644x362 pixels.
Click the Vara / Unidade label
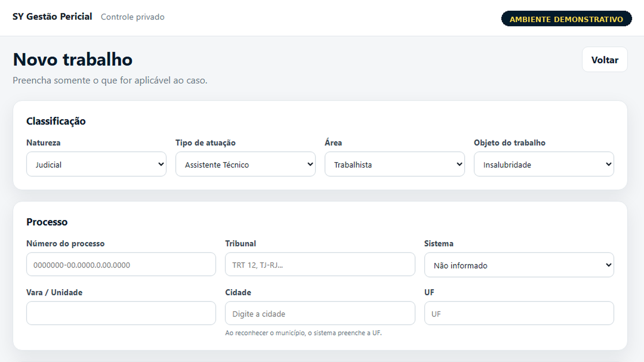click(x=54, y=292)
